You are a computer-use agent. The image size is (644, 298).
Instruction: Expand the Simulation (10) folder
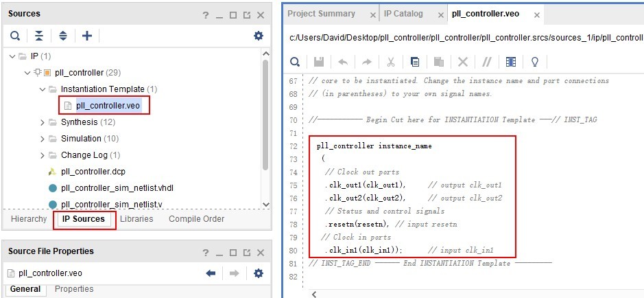click(x=43, y=139)
